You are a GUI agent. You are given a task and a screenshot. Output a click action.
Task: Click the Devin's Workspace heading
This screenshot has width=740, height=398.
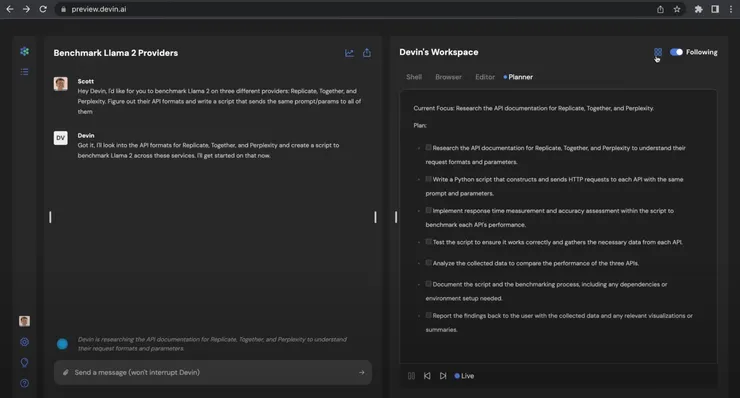tap(438, 52)
